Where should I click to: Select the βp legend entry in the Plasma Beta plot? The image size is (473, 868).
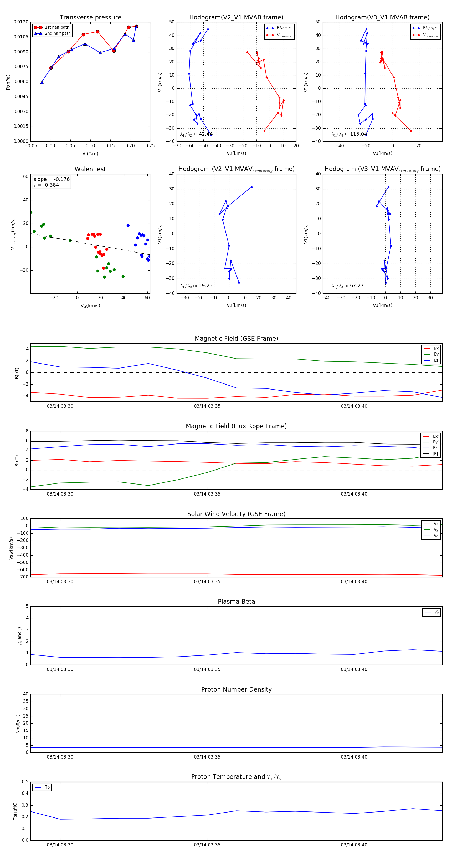point(431,612)
